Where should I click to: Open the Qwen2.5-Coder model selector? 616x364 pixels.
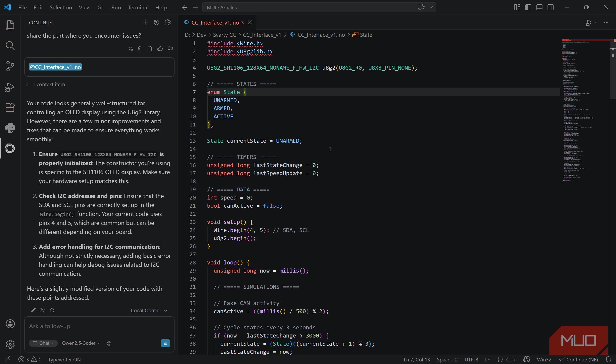pyautogui.click(x=81, y=343)
